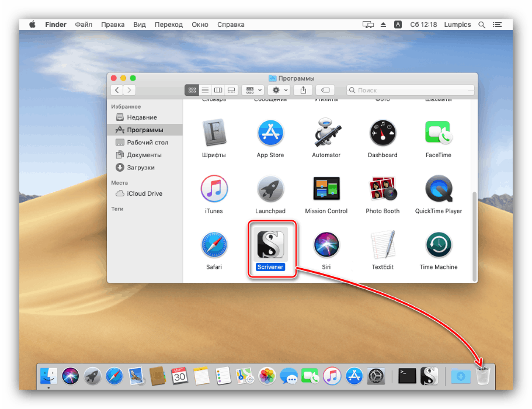
Task: Click the Share toolbar button
Action: pos(303,90)
